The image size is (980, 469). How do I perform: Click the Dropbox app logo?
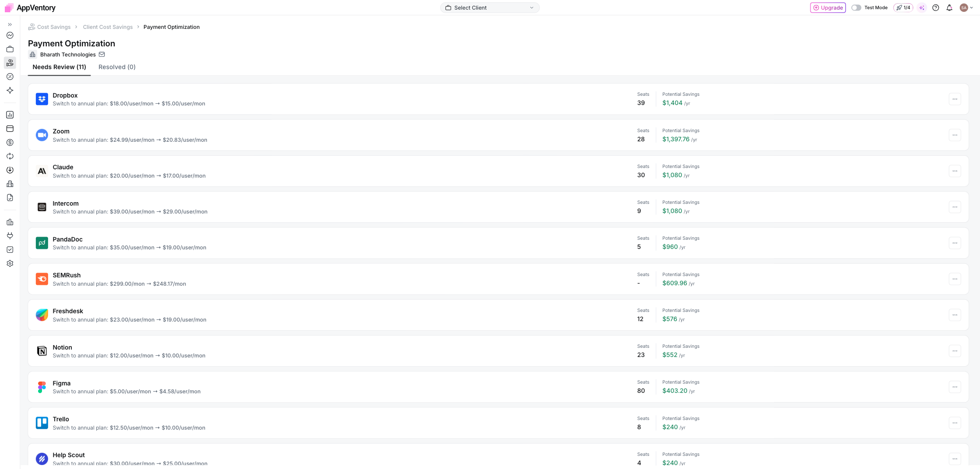[42, 99]
